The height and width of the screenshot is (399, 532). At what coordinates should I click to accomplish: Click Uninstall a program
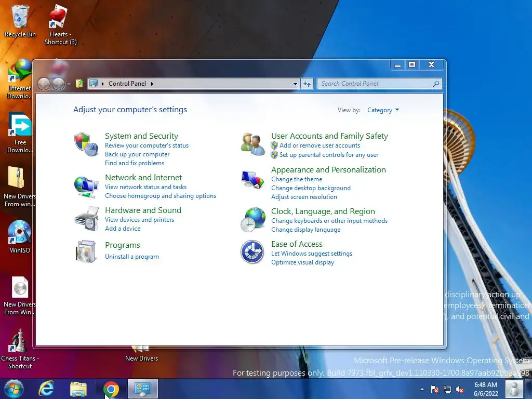pos(132,257)
